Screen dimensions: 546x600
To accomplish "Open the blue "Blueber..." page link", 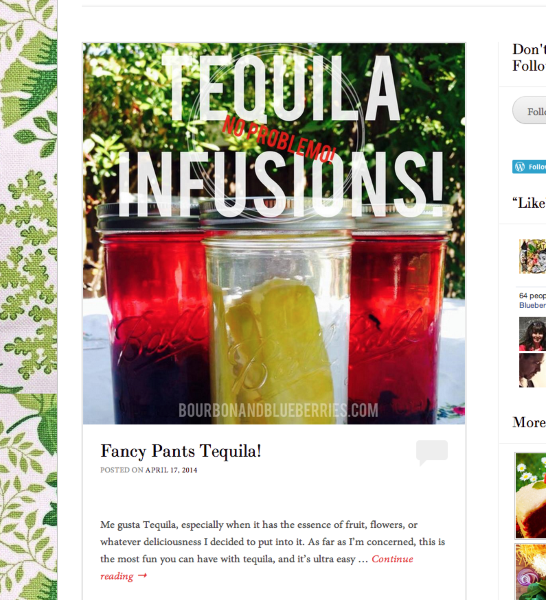I will pos(532,305).
